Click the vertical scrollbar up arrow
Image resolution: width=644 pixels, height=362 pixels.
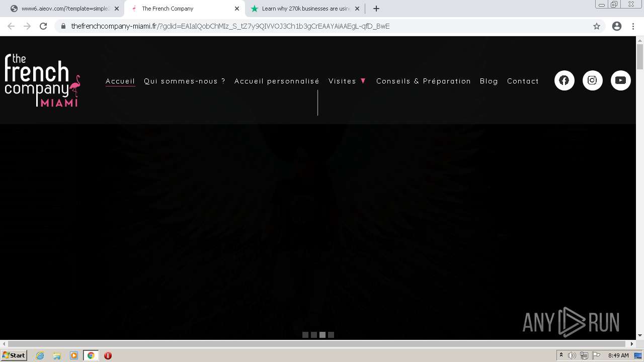640,40
